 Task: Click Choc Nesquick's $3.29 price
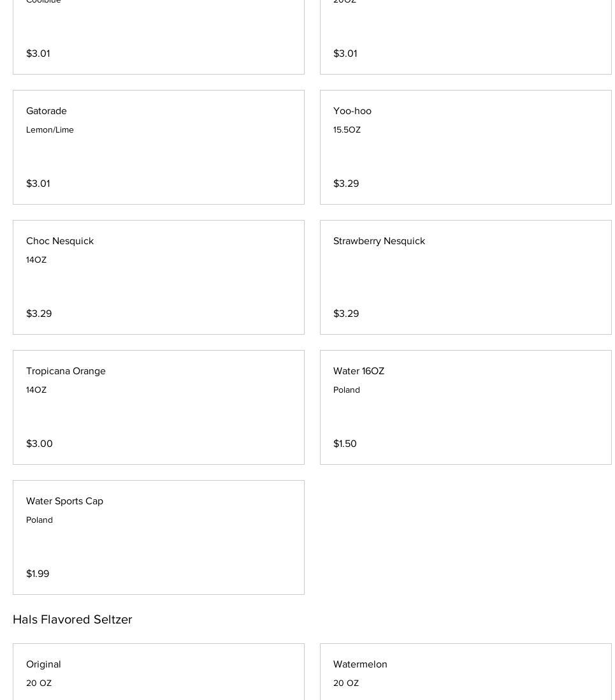39,314
